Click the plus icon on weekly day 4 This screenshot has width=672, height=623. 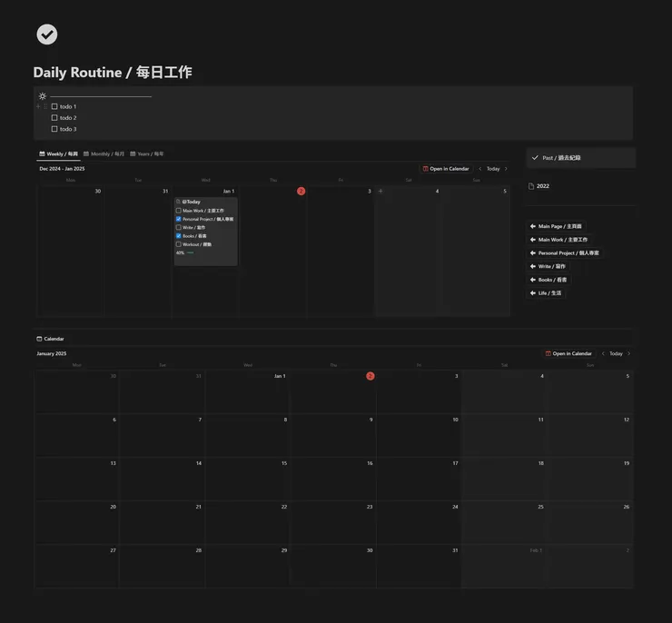[x=380, y=191]
